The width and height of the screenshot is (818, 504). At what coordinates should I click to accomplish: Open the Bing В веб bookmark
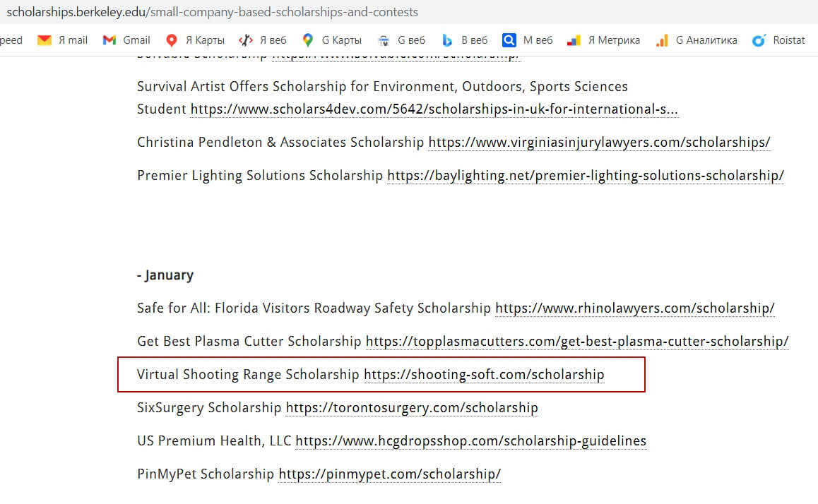pyautogui.click(x=446, y=40)
